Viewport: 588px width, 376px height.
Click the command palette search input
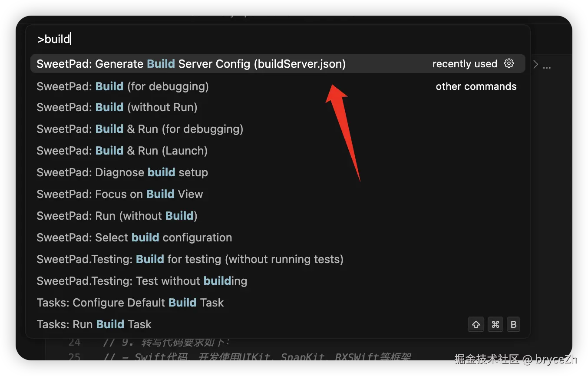278,40
